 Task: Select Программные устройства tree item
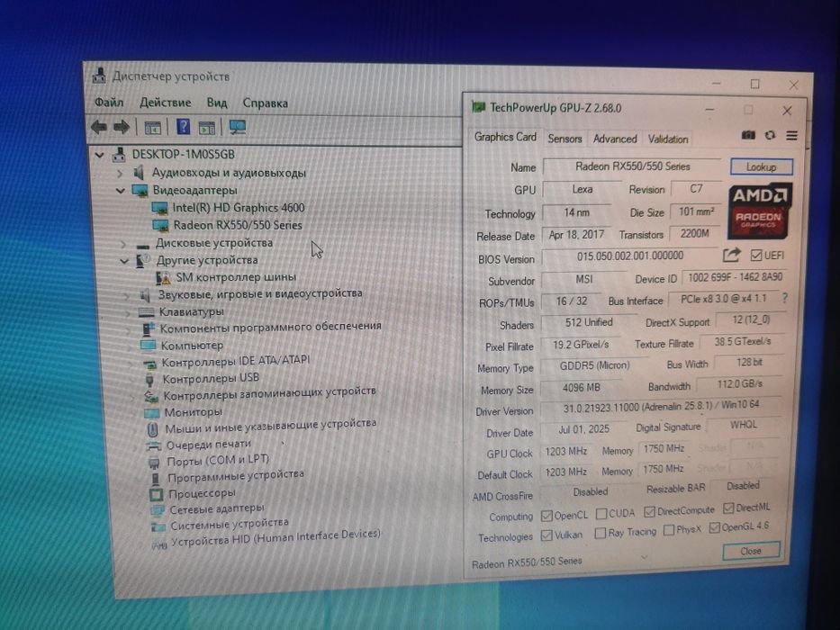(x=236, y=476)
